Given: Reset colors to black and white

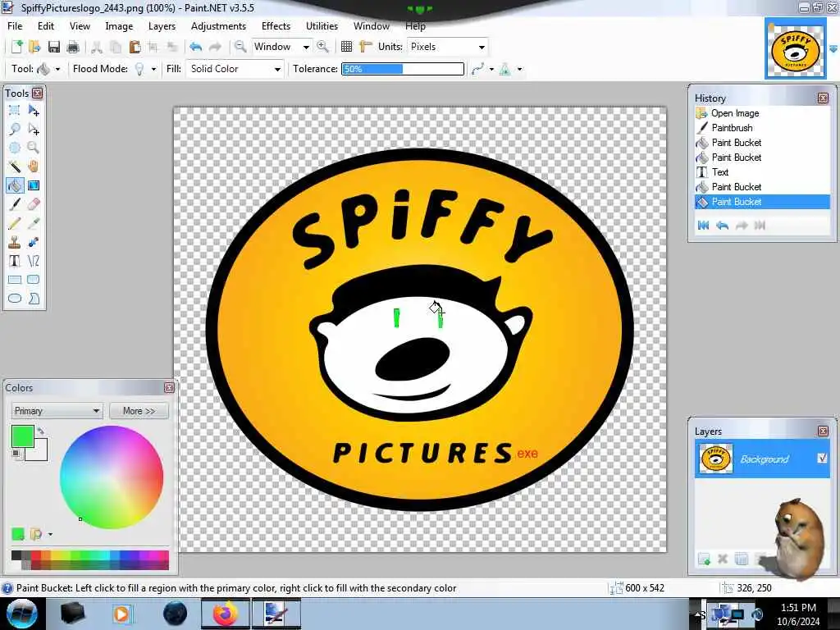Looking at the screenshot, I should 16,454.
